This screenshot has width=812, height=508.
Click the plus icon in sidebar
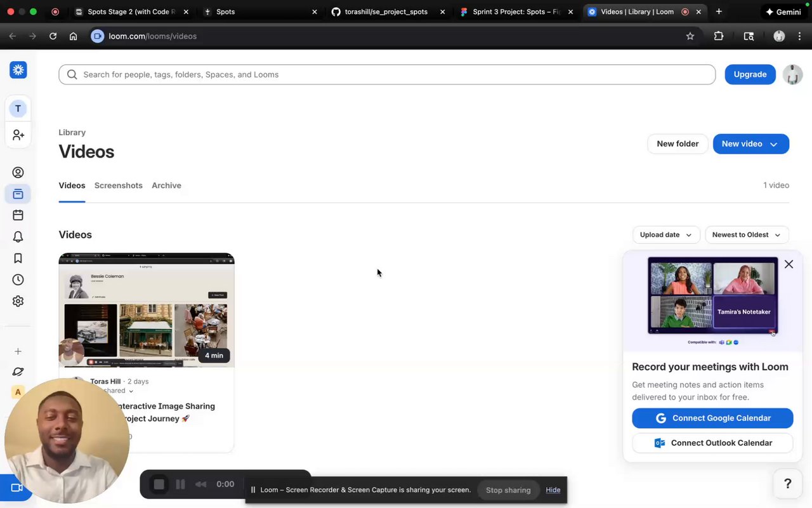tap(18, 351)
